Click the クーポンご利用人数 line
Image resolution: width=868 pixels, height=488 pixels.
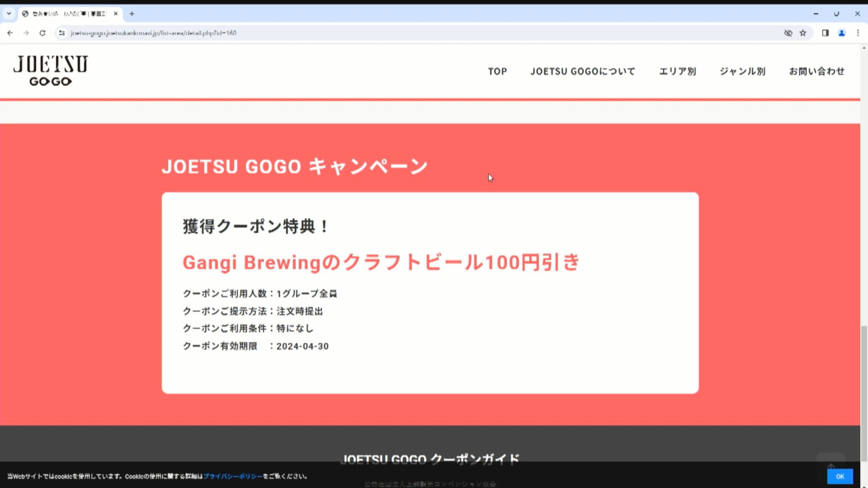[260, 294]
